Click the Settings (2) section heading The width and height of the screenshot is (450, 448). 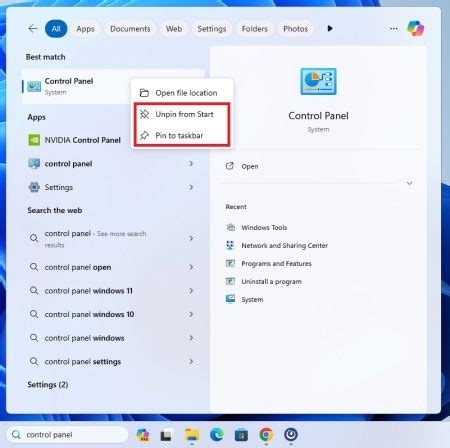point(48,385)
